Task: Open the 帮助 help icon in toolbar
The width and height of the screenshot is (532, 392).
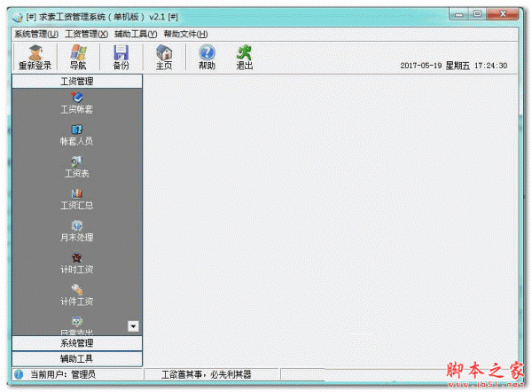Action: click(207, 57)
